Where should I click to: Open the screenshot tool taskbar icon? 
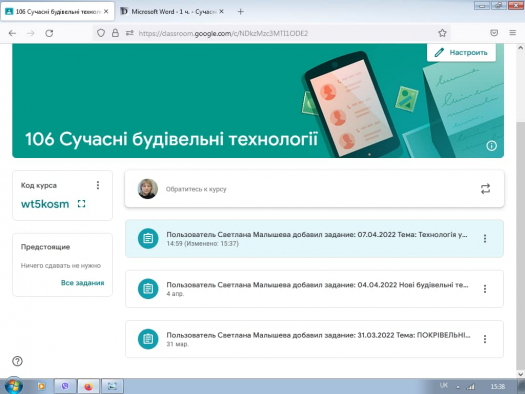(x=112, y=386)
